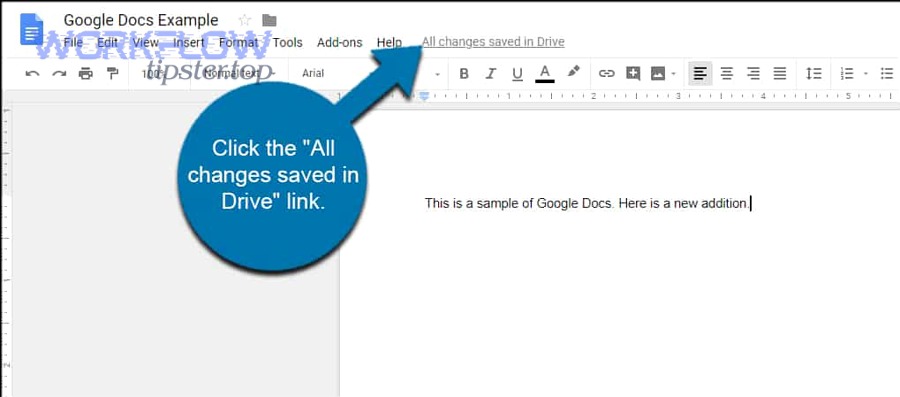Image resolution: width=900 pixels, height=397 pixels.
Task: Star the Google Docs Example document
Action: pyautogui.click(x=245, y=20)
